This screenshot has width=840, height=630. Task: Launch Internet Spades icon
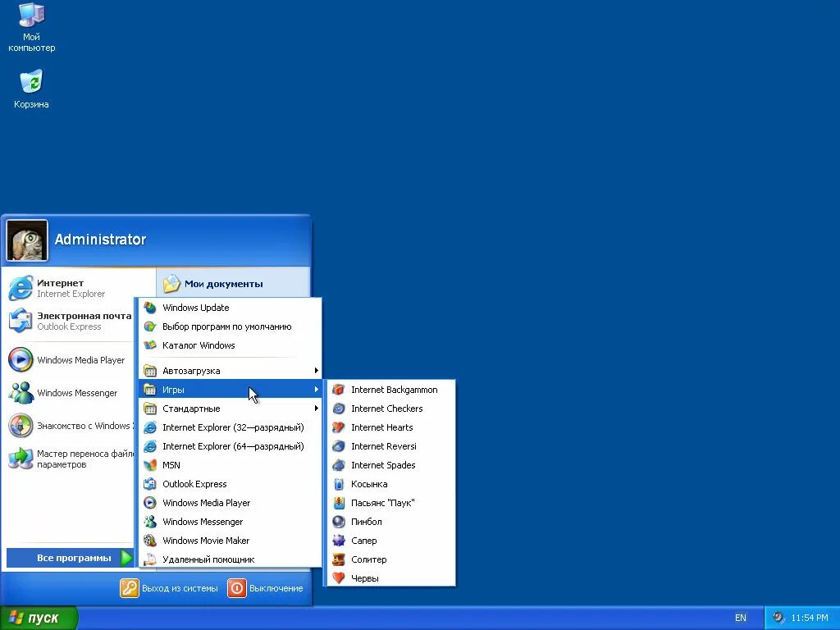pyautogui.click(x=339, y=465)
